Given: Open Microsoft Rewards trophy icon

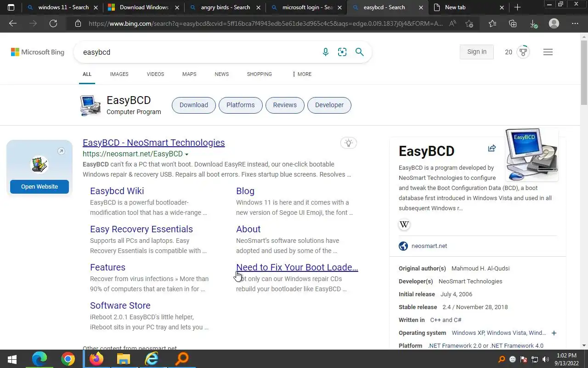Looking at the screenshot, I should coord(523,52).
